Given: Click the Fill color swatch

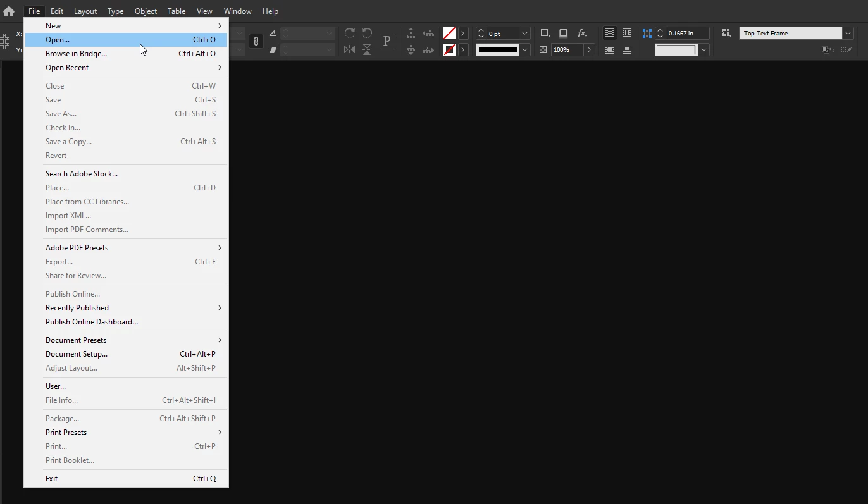Looking at the screenshot, I should click(449, 33).
